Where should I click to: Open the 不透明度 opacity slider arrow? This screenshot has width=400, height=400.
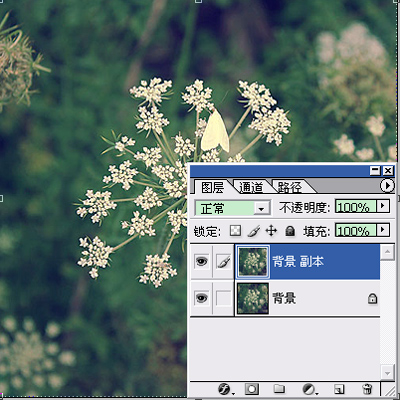(x=383, y=207)
